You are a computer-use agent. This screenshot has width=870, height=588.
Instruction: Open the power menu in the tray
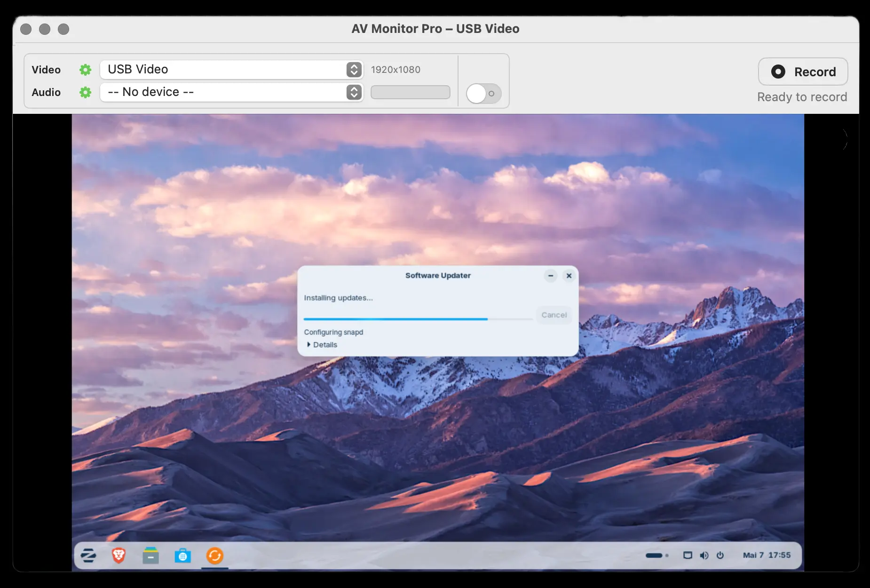720,556
